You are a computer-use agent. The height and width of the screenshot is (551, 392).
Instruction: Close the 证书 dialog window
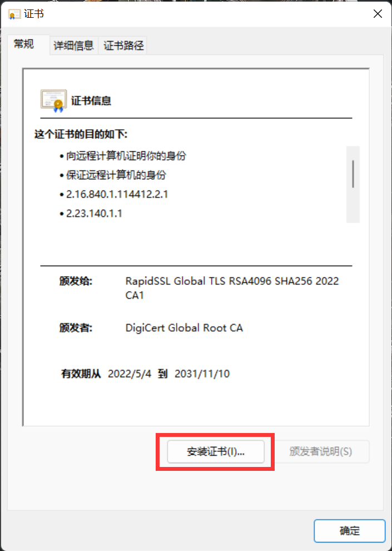click(378, 14)
